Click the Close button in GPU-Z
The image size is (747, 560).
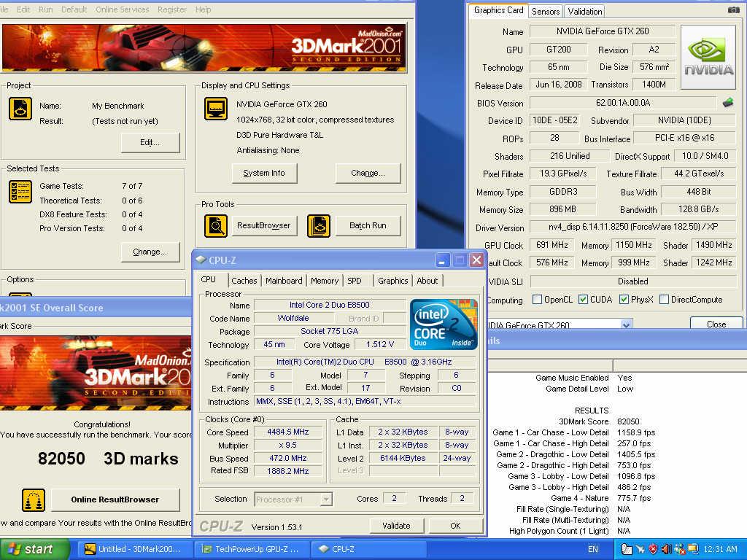point(716,324)
